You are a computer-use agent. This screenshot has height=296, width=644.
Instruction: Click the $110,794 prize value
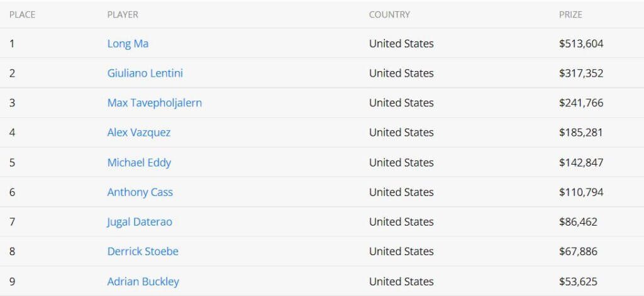[x=581, y=192]
